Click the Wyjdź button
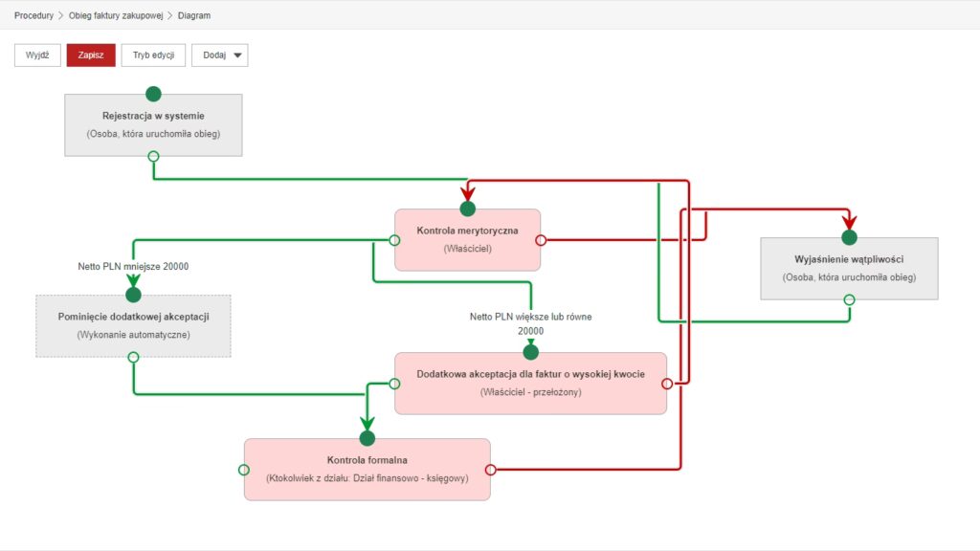This screenshot has width=980, height=551. tap(38, 55)
